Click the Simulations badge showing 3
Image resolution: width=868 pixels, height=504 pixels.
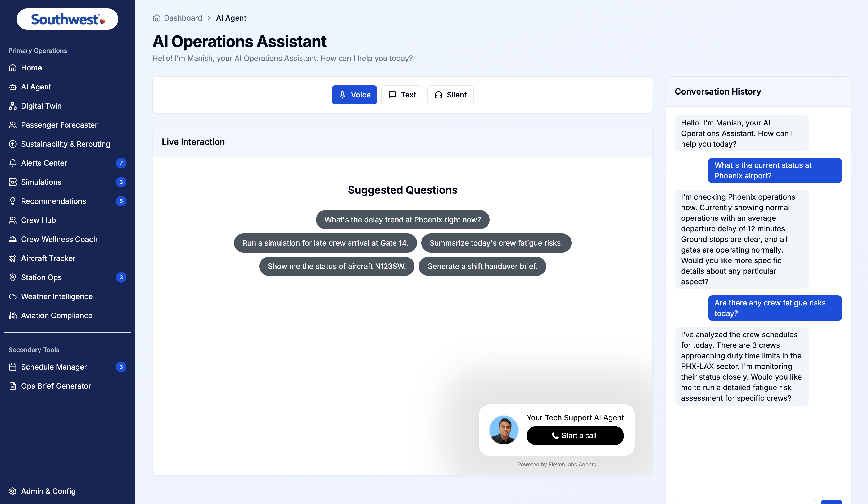[121, 182]
